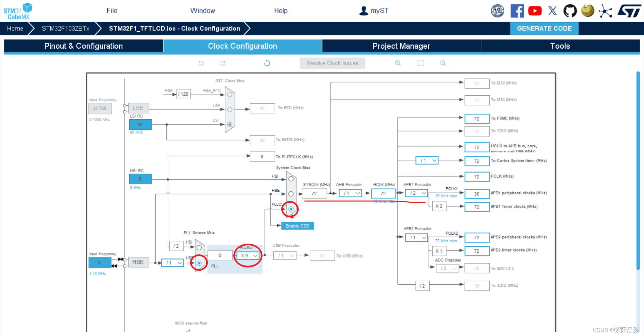The image size is (644, 336).
Task: Open the Help menu
Action: click(281, 11)
